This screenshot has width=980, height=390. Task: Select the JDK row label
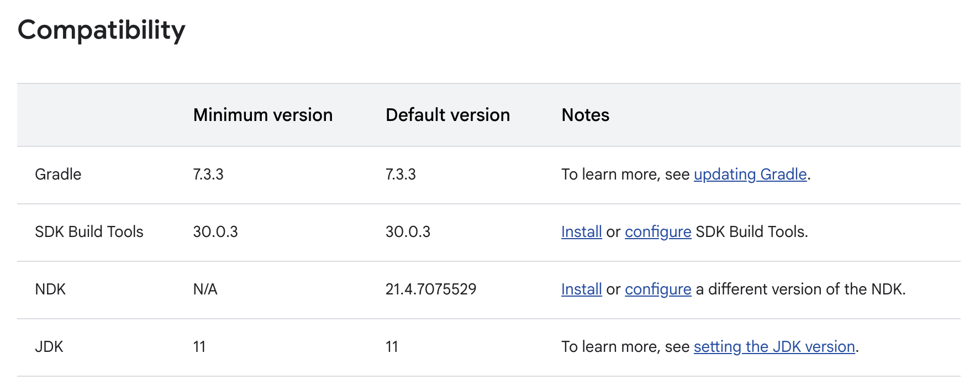coord(49,347)
